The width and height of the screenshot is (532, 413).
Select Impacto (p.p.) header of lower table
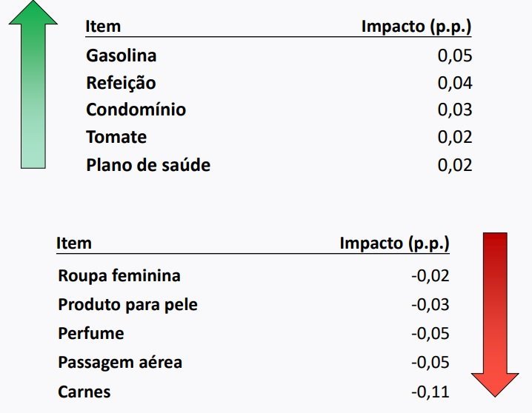(x=395, y=243)
